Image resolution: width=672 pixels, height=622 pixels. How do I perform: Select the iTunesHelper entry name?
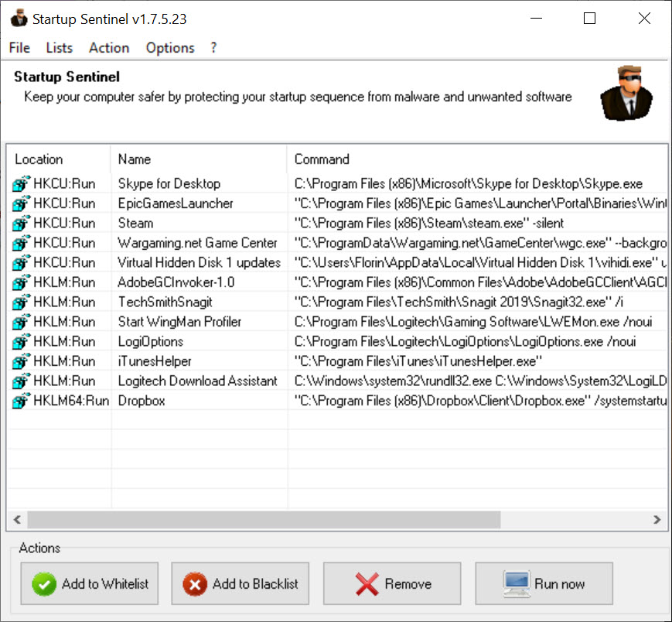155,361
